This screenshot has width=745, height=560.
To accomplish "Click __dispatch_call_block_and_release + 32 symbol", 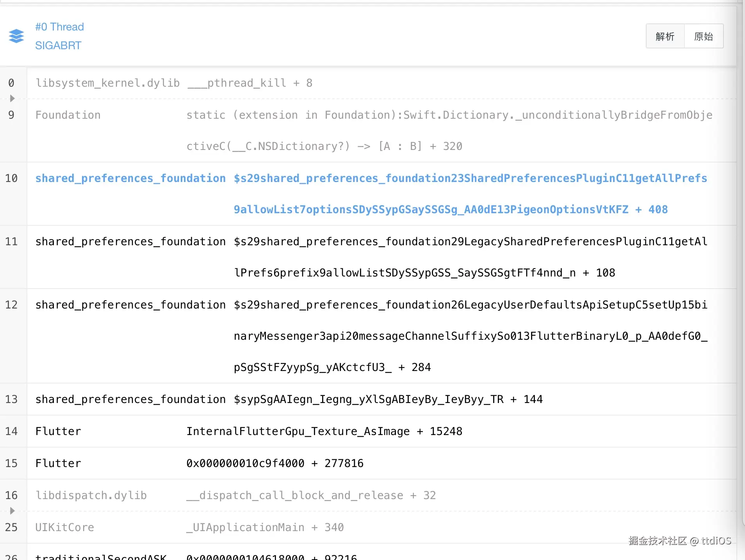I will pyautogui.click(x=311, y=495).
